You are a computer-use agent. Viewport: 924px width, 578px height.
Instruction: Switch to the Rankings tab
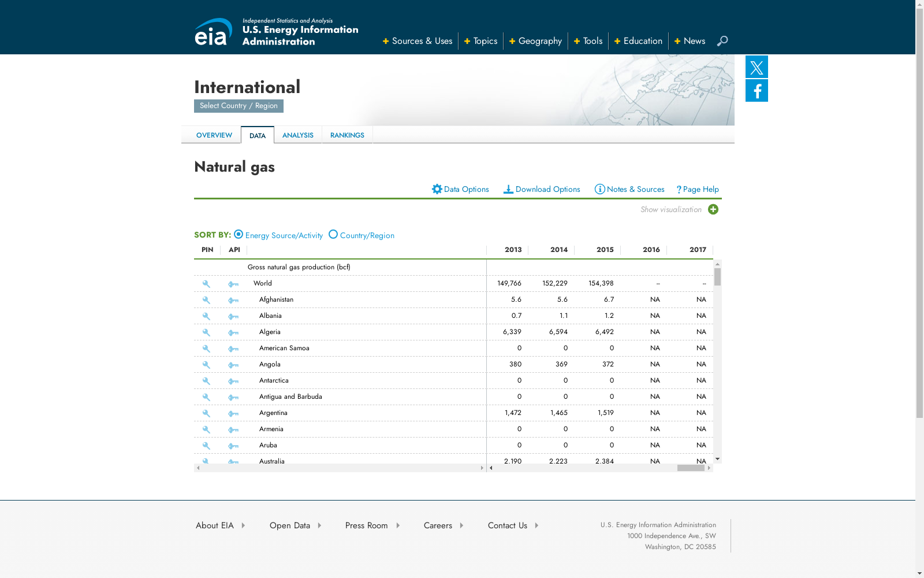(x=347, y=135)
